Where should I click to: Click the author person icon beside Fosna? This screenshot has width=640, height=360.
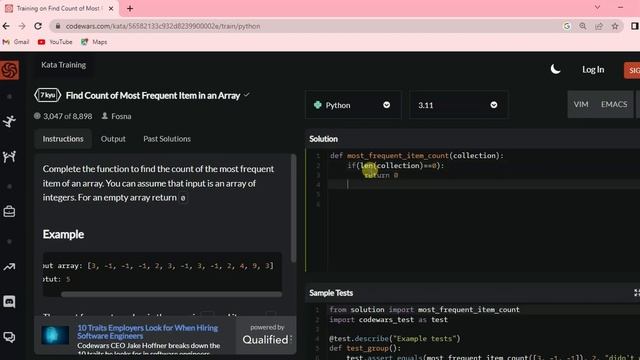(x=104, y=116)
